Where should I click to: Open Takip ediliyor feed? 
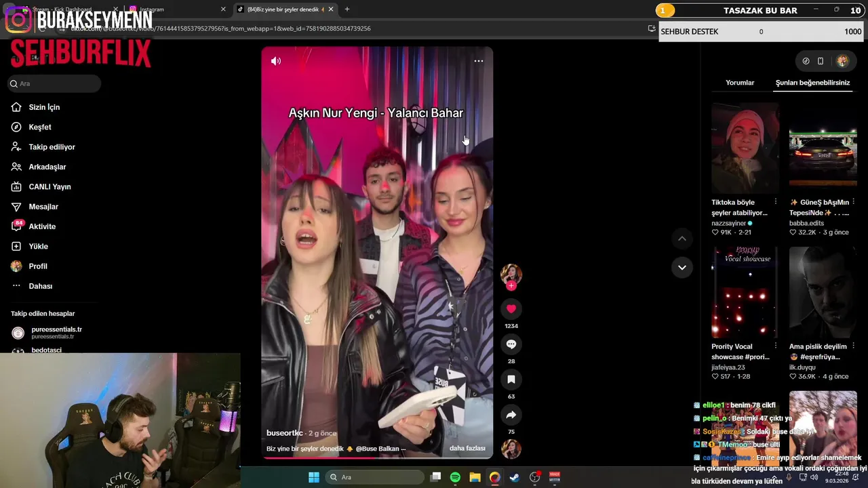(52, 147)
